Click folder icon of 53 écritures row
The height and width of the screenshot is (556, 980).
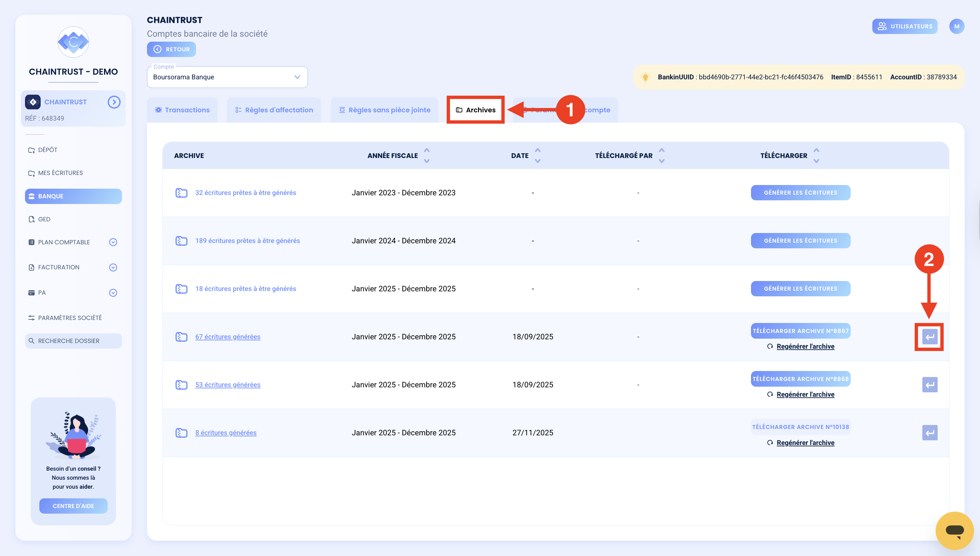(181, 385)
